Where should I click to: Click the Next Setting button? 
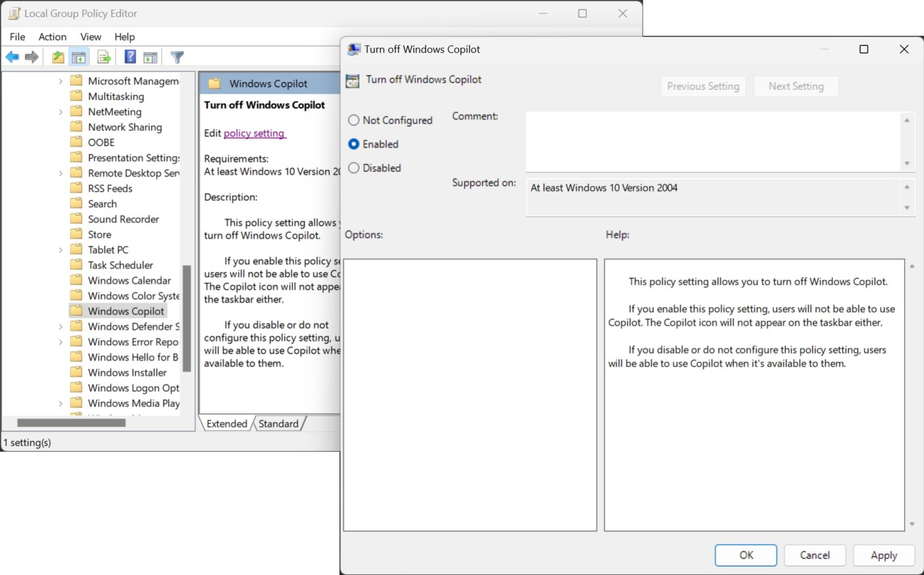pyautogui.click(x=796, y=86)
